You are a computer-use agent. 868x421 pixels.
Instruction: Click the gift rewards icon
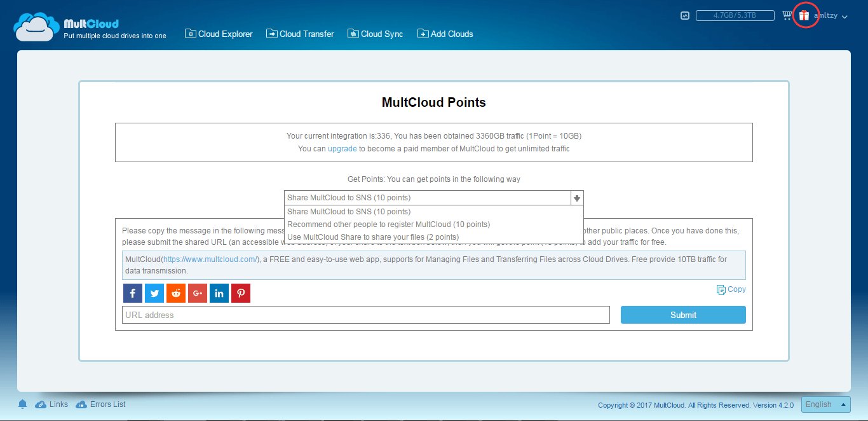point(805,14)
